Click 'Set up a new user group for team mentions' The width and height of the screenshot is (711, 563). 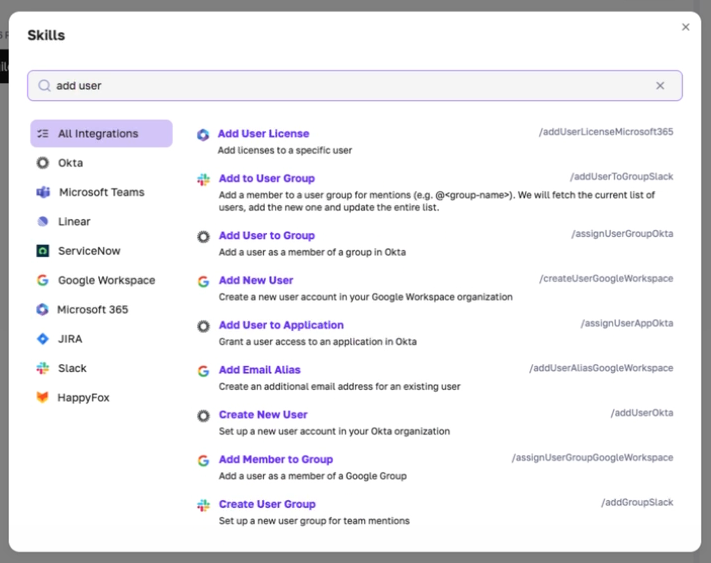tap(314, 521)
